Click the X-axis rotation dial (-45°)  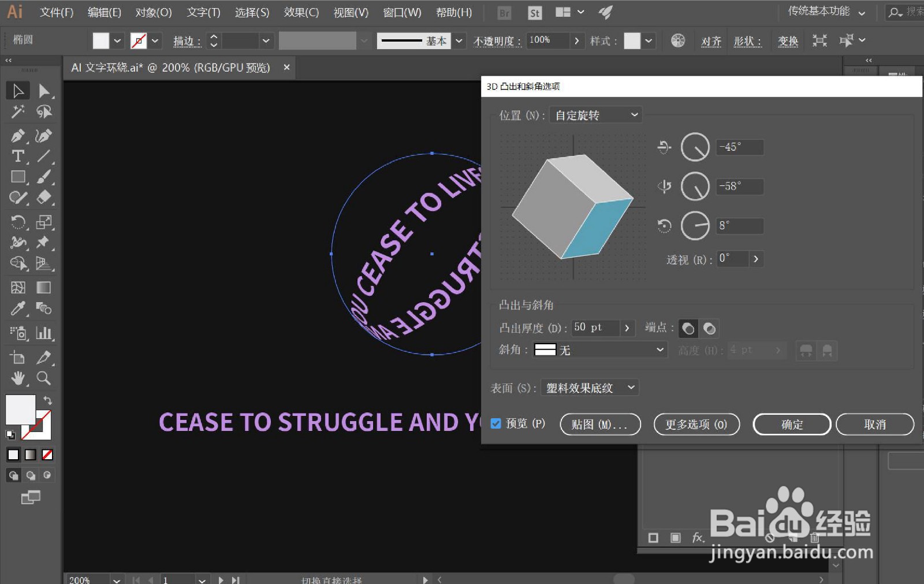coord(695,147)
